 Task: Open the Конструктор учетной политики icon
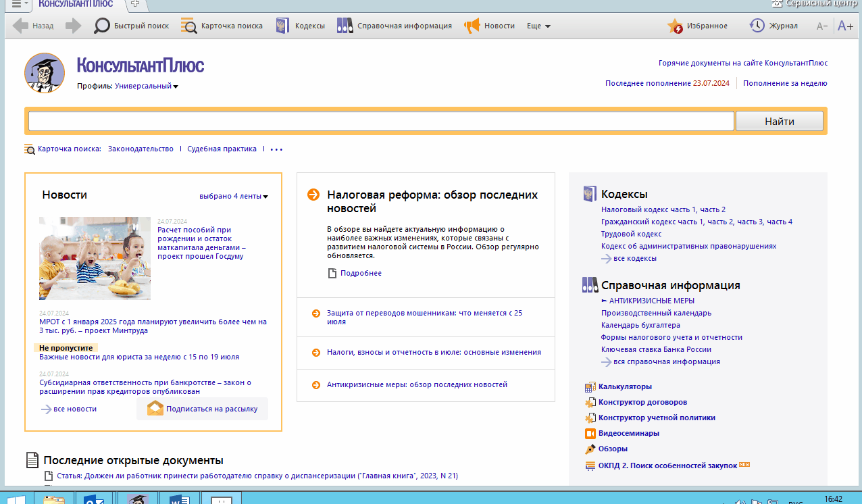tap(590, 418)
